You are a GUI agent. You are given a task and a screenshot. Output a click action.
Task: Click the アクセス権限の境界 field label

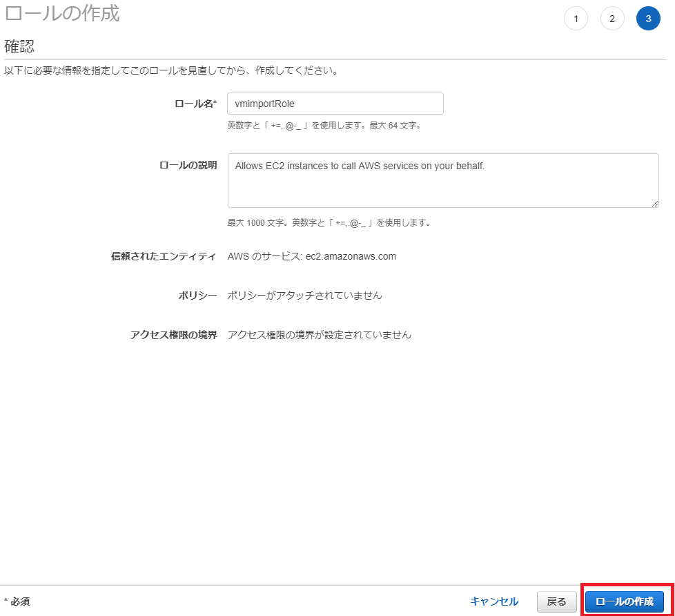[173, 335]
